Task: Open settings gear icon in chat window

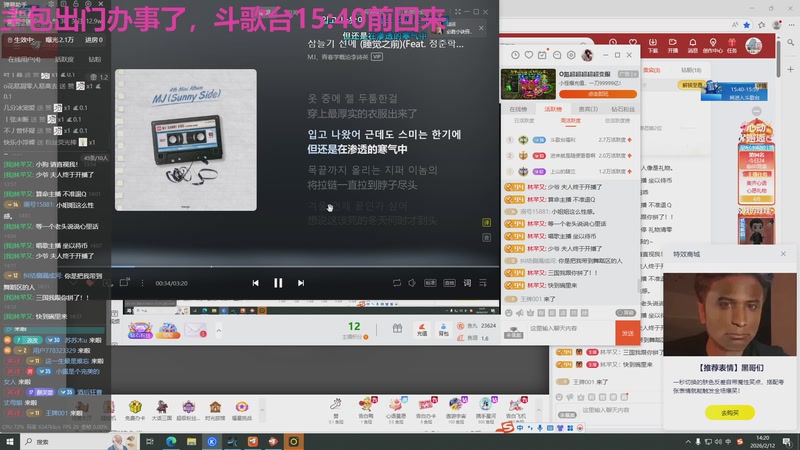Action: [x=571, y=55]
